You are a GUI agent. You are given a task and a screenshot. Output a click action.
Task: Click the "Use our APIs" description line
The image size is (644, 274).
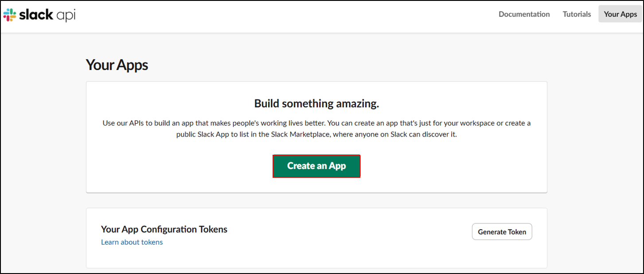pos(316,123)
